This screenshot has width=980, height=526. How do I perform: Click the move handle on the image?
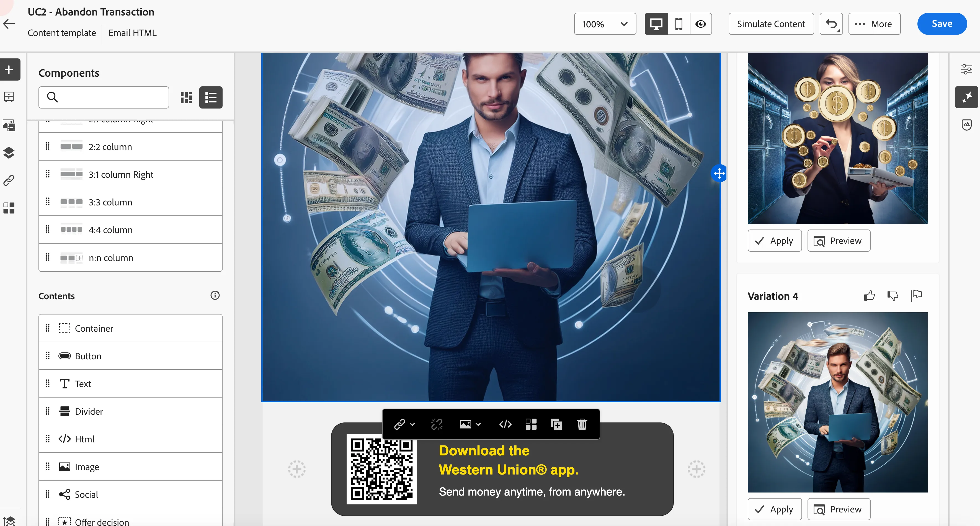point(719,174)
